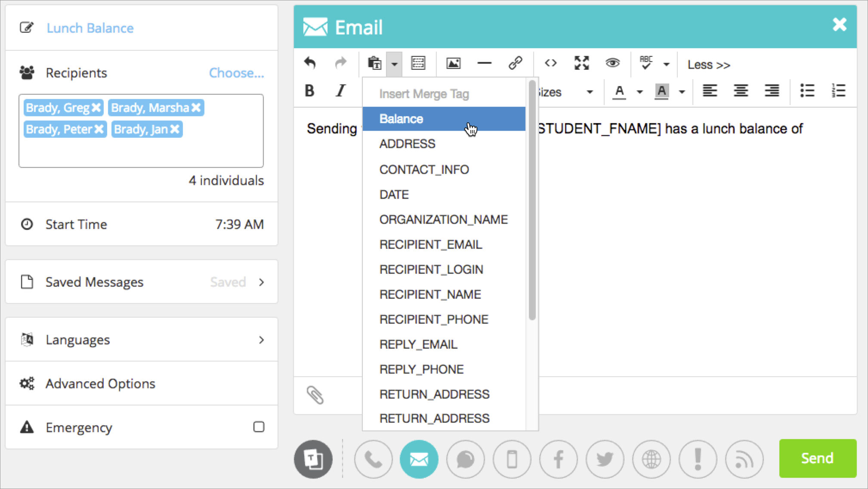The width and height of the screenshot is (868, 489).
Task: Insert the RECIPIENT_NAME merge tag
Action: pyautogui.click(x=444, y=294)
